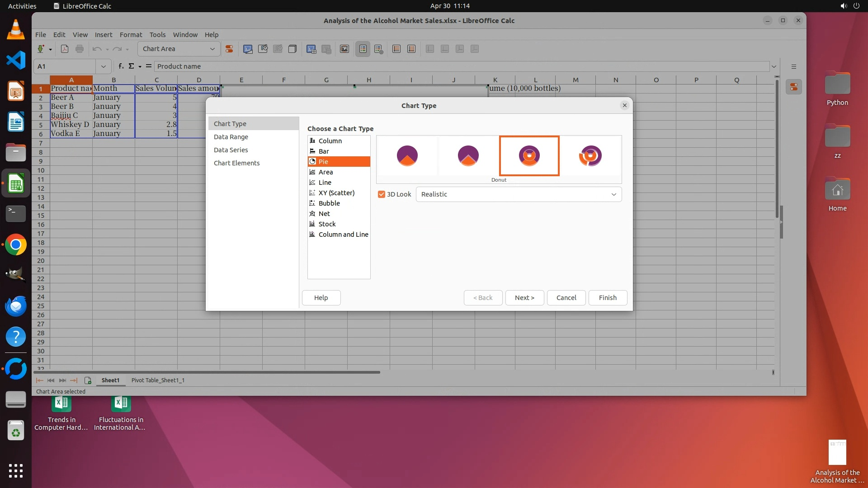Expand the Realistic 3D scheme dropdown
The width and height of the screenshot is (868, 488).
613,194
